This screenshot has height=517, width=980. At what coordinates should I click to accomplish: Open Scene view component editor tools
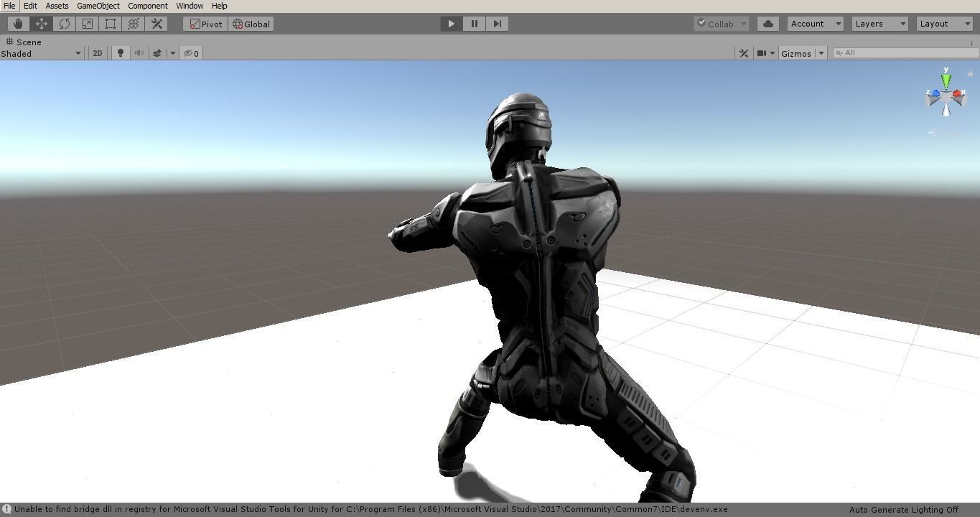tap(744, 53)
